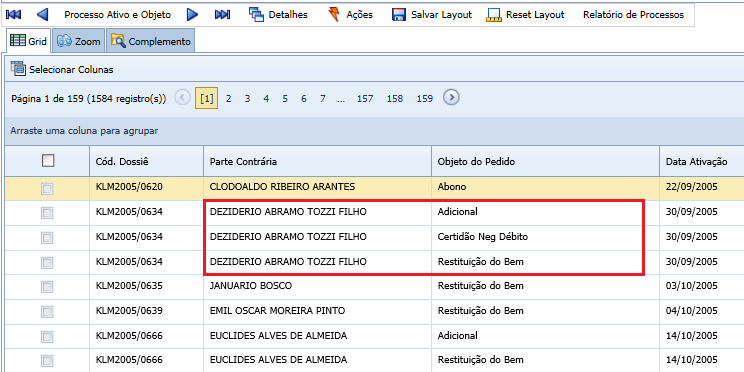744x372 pixels.
Task: Go to next record arrow
Action: tap(192, 15)
